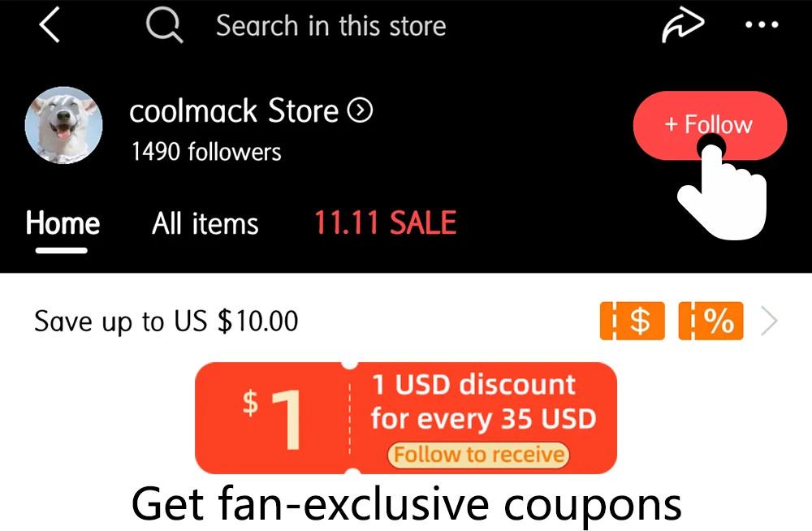Tap the 1490 followers text
812x531 pixels.
(206, 152)
